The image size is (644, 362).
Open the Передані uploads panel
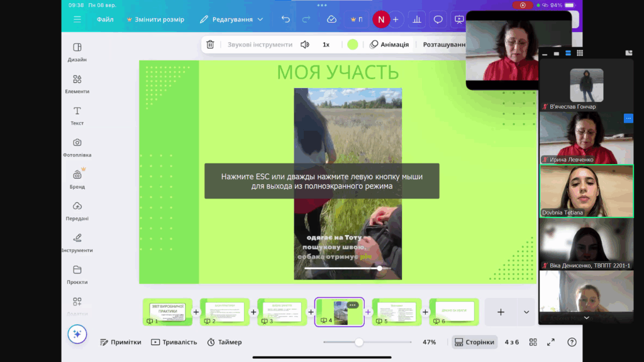[x=77, y=211]
